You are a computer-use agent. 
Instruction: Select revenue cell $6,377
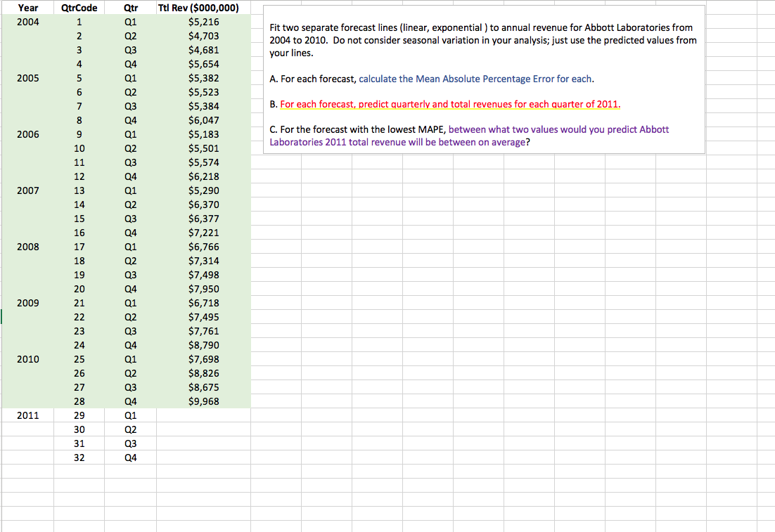(x=203, y=219)
